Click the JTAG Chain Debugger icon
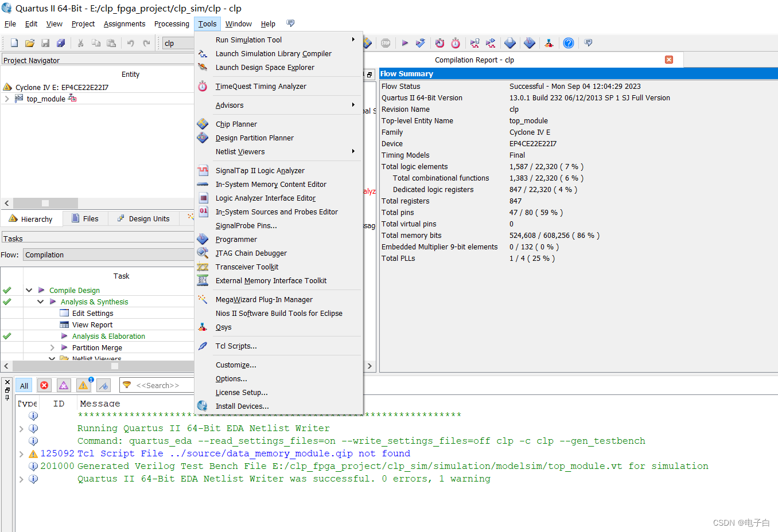 (203, 253)
